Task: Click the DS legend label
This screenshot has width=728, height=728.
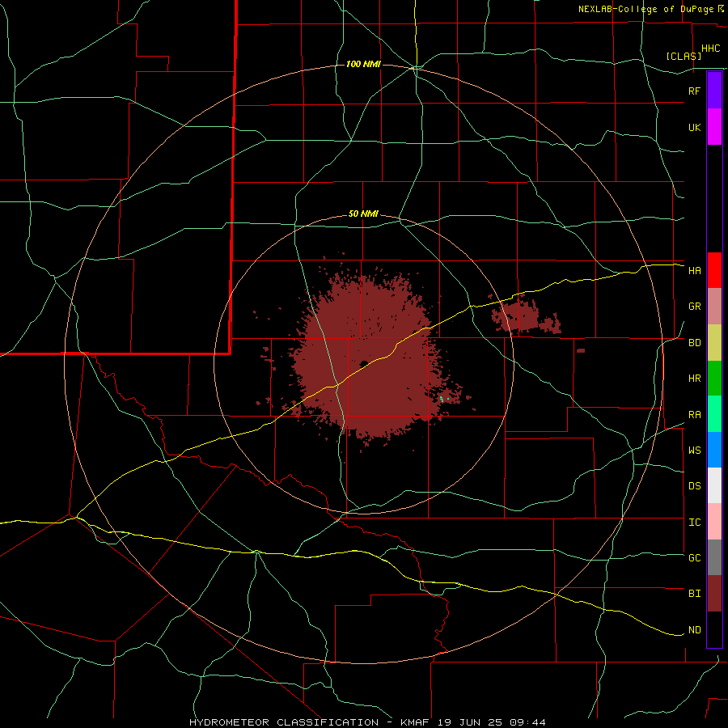Action: tap(694, 486)
